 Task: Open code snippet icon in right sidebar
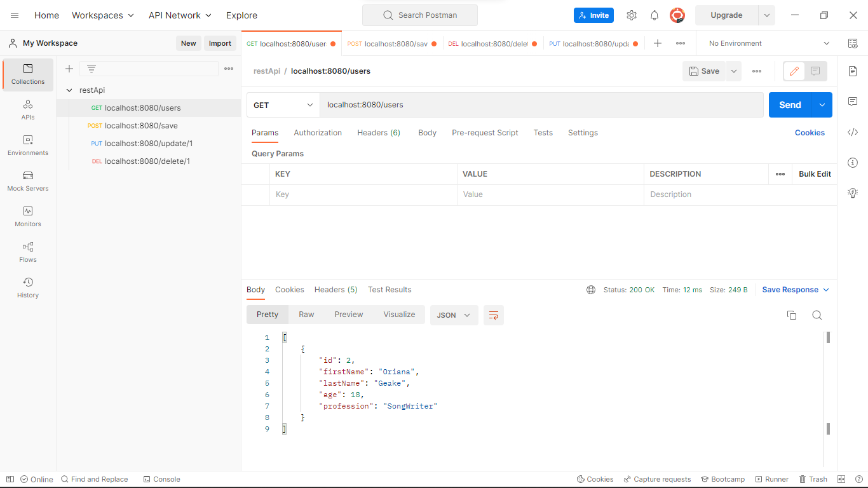click(x=853, y=132)
